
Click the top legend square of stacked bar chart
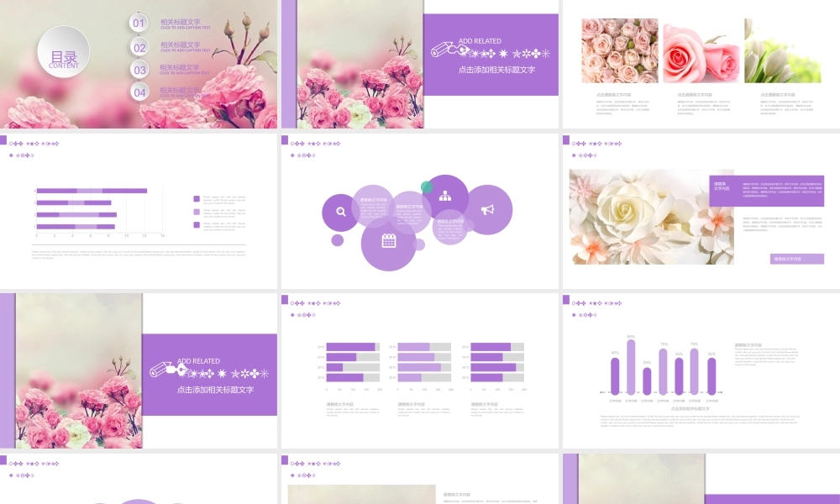197,199
